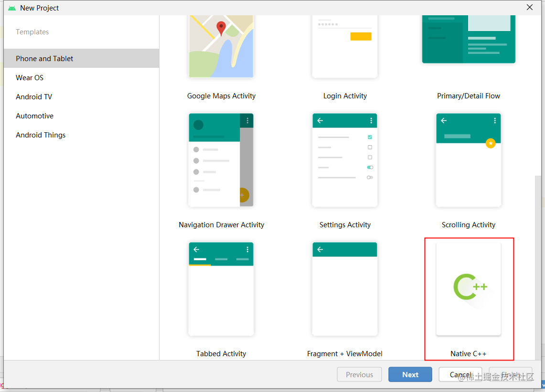The image size is (545, 392).
Task: Click the Native C++ label
Action: (x=469, y=354)
